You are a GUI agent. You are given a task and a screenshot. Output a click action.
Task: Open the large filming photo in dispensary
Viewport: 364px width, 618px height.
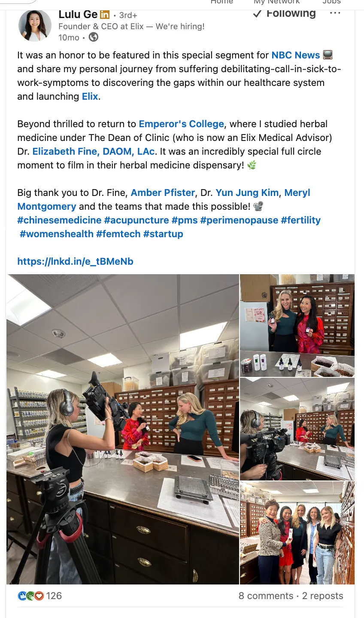(123, 429)
